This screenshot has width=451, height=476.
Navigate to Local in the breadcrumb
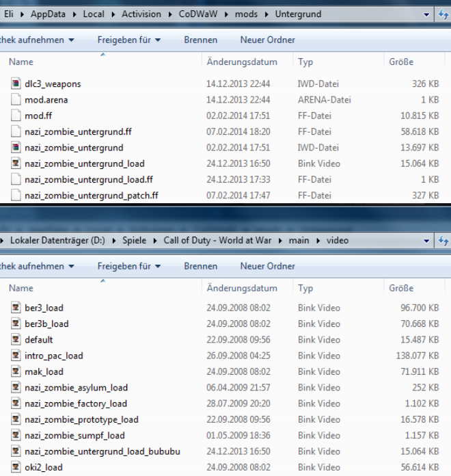point(94,14)
